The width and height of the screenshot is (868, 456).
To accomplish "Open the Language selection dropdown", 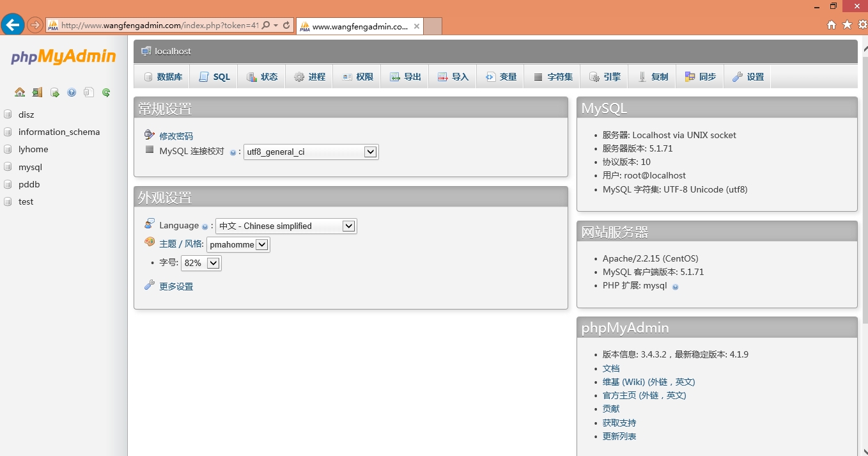I will pyautogui.click(x=286, y=226).
